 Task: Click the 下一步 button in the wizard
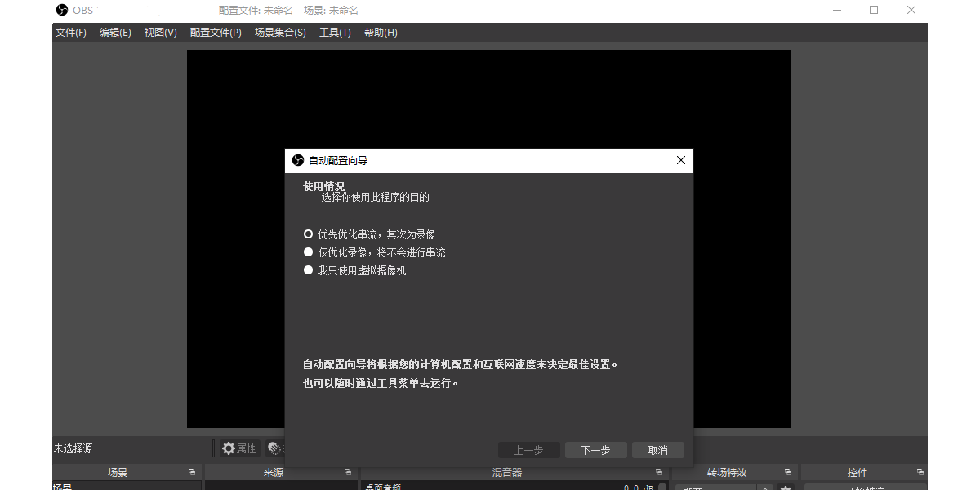point(595,449)
